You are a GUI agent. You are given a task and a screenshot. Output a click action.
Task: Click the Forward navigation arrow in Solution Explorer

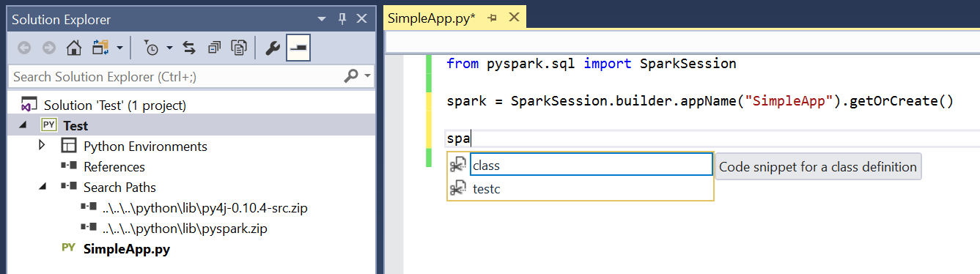coord(49,48)
